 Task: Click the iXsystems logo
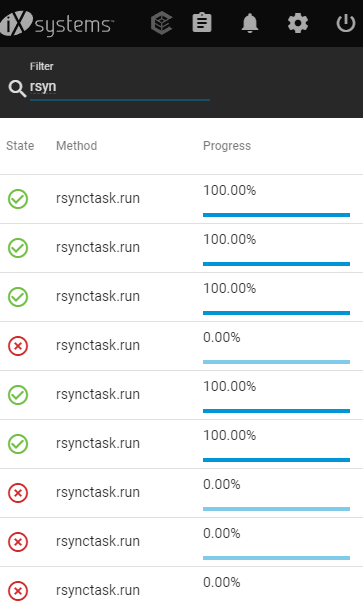click(57, 24)
